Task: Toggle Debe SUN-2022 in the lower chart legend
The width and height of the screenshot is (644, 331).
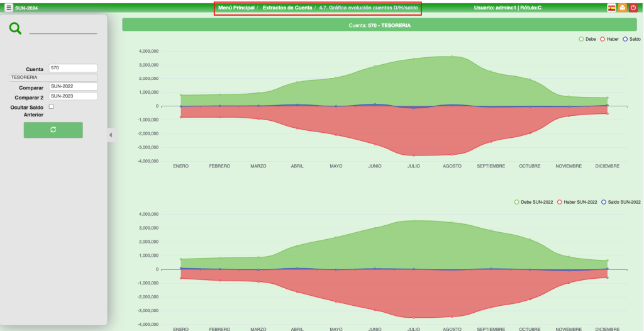Action: pyautogui.click(x=533, y=202)
